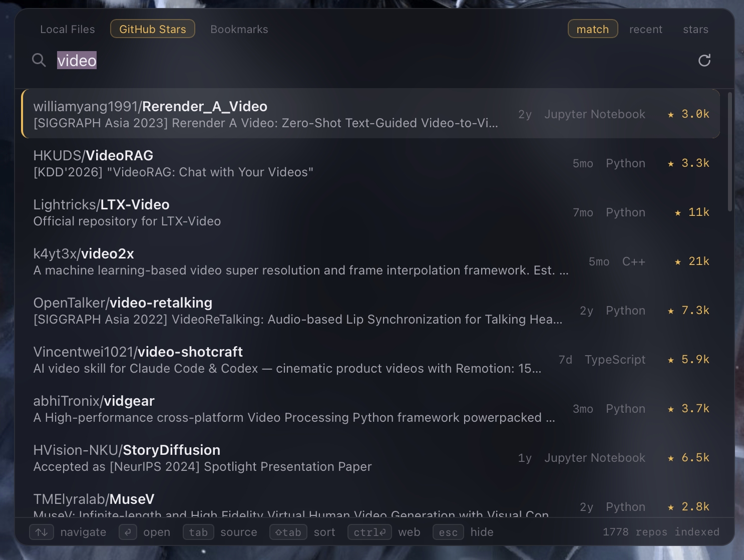The width and height of the screenshot is (744, 560).
Task: Click the 'navigate' hint label
Action: pos(83,532)
